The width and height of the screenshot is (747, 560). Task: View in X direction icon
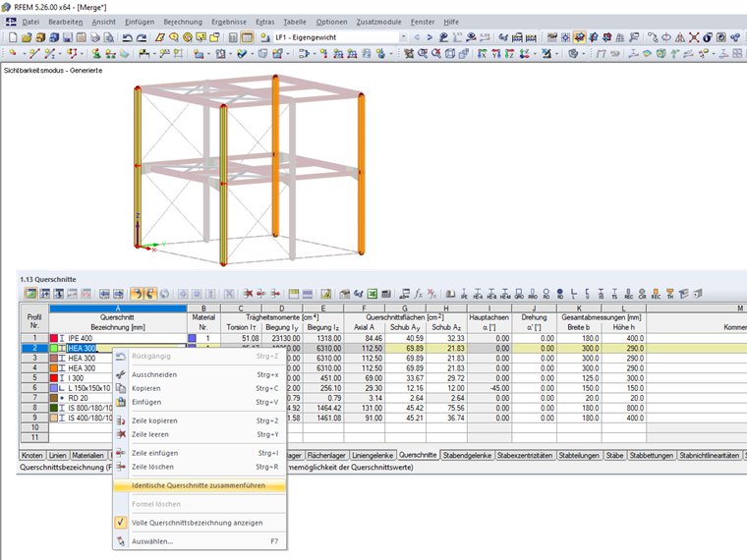483,53
